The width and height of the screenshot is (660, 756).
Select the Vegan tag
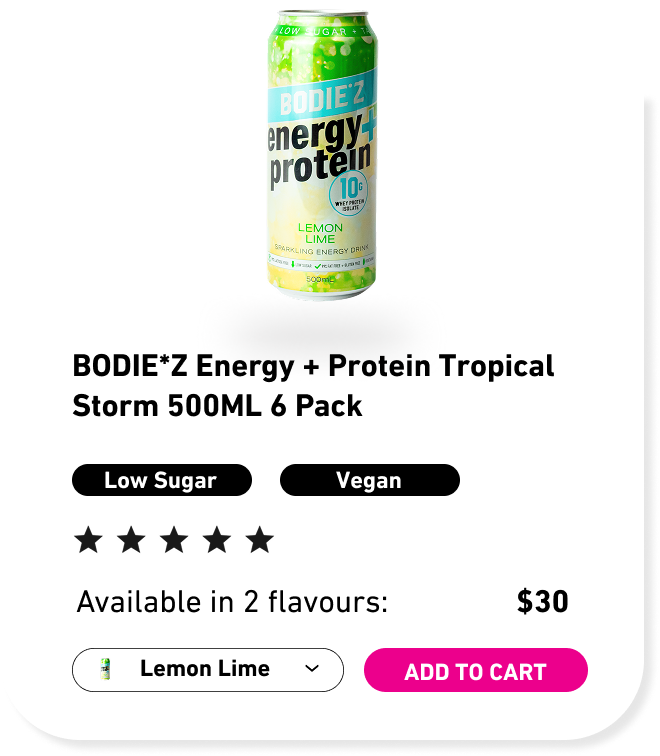pyautogui.click(x=370, y=480)
